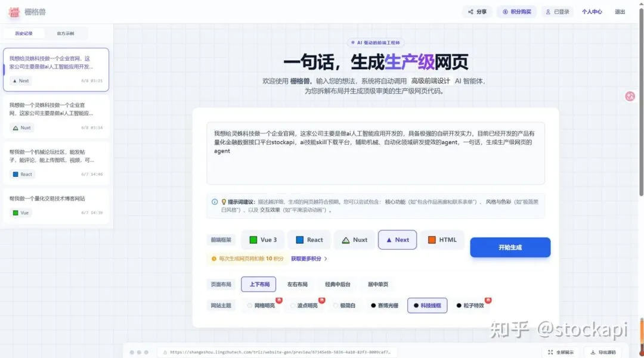Click the red badge on 波点明亮 theme
Image resolution: width=644 pixels, height=358 pixels.
click(x=322, y=300)
